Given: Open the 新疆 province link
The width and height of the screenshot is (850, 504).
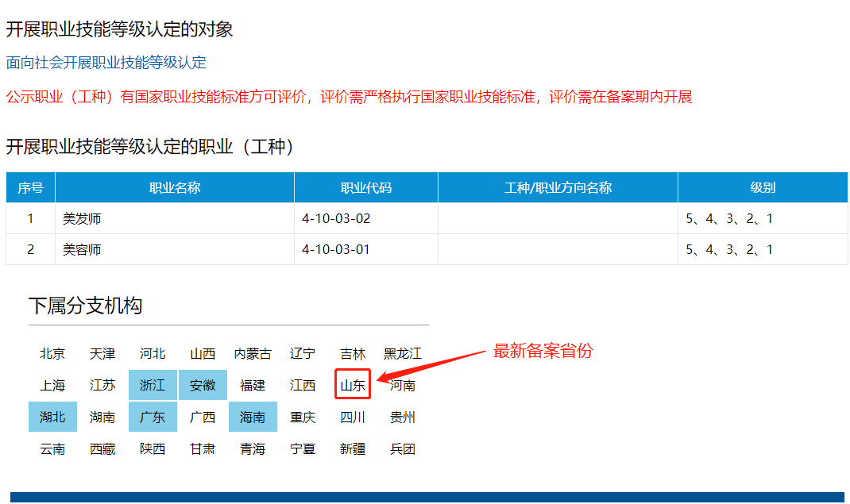Looking at the screenshot, I should click(353, 449).
